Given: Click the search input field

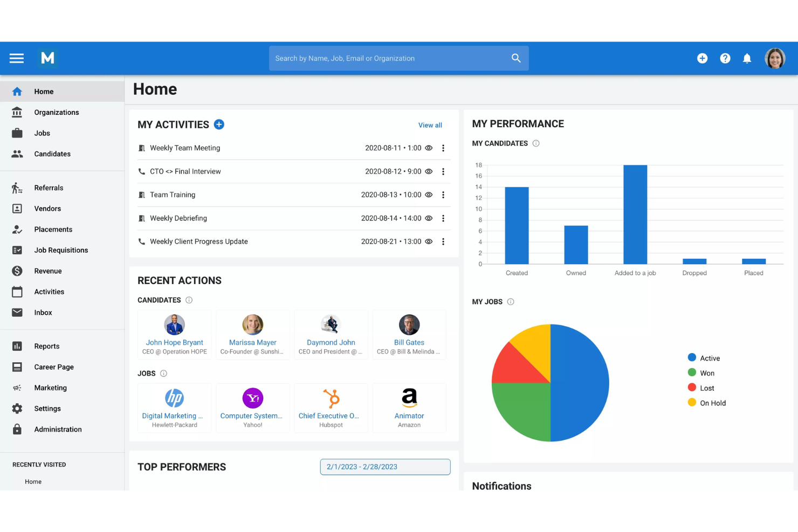Looking at the screenshot, I should pyautogui.click(x=388, y=58).
